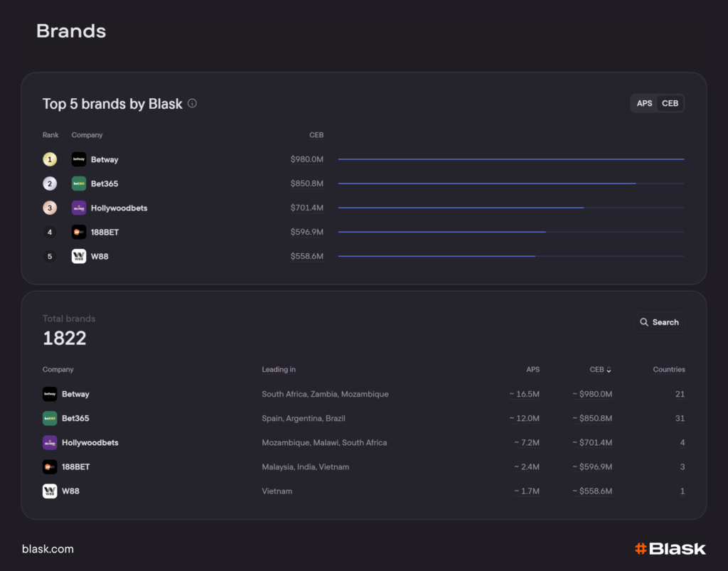
Task: Click the Company column header in brands table
Action: [x=58, y=370]
